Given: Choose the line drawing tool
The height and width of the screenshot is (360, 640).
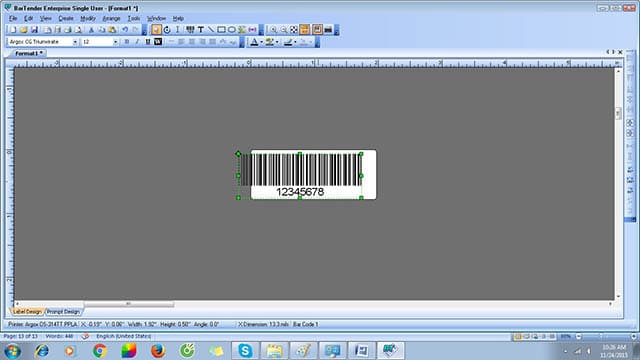Looking at the screenshot, I should 211,30.
